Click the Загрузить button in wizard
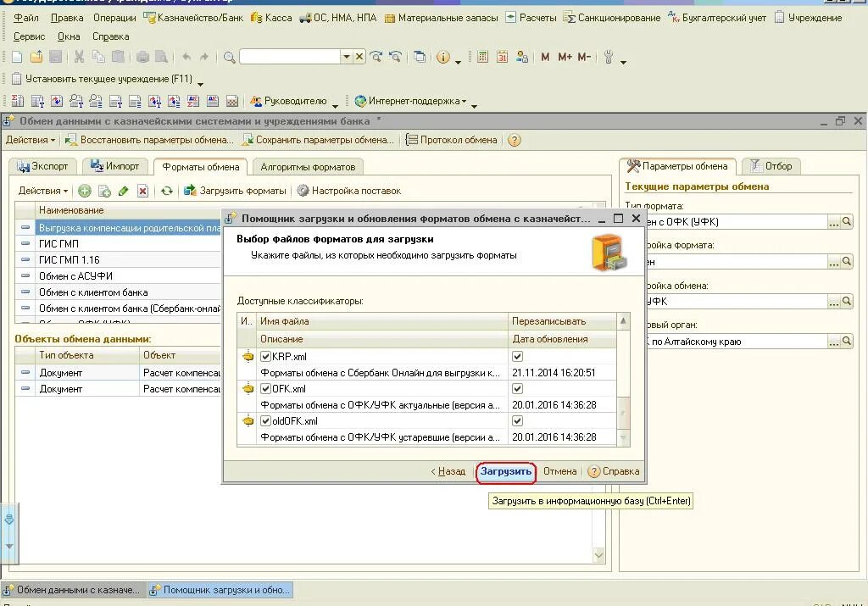The width and height of the screenshot is (868, 606). 506,471
